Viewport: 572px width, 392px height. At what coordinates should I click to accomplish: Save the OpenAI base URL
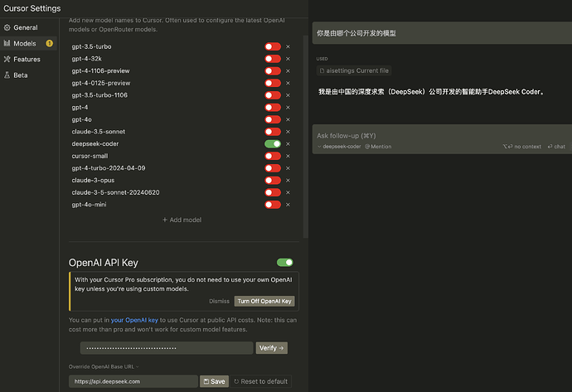click(214, 381)
